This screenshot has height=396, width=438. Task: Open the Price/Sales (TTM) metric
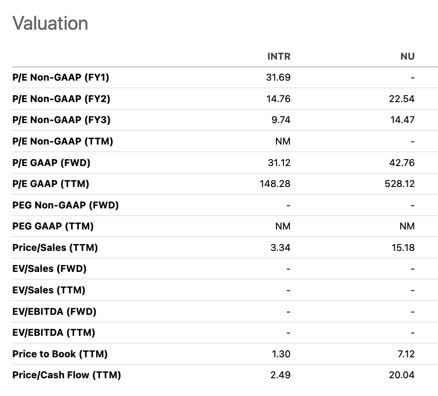coord(55,248)
